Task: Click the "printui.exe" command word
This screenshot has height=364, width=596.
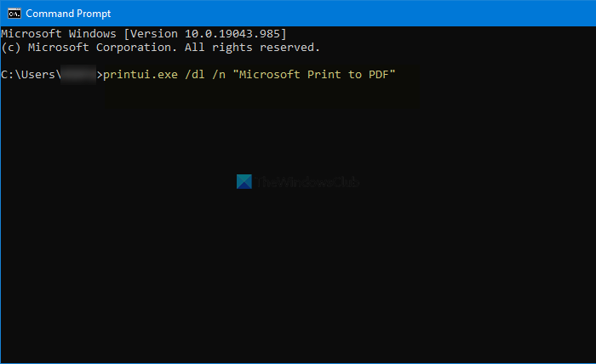Action: click(140, 76)
